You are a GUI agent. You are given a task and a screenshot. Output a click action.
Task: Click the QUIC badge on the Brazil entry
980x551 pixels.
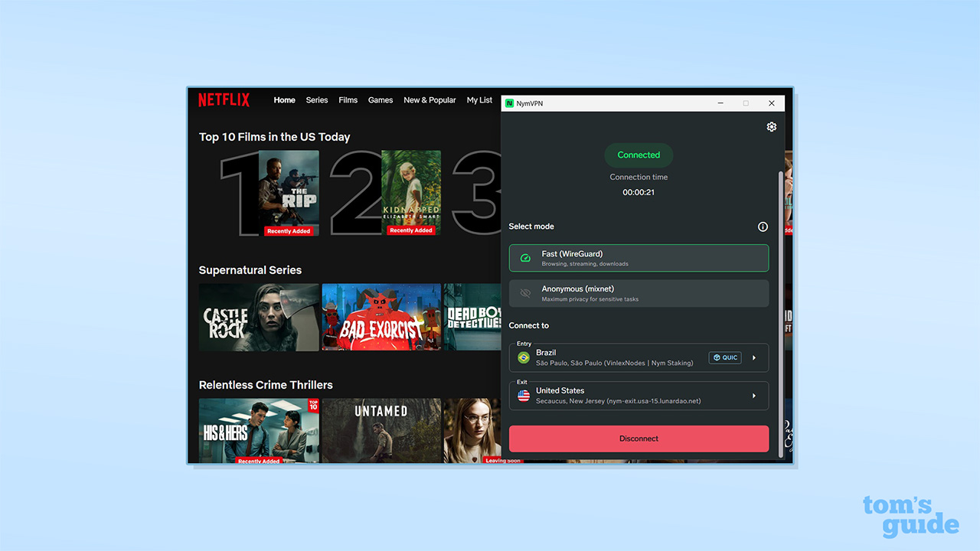pyautogui.click(x=724, y=357)
